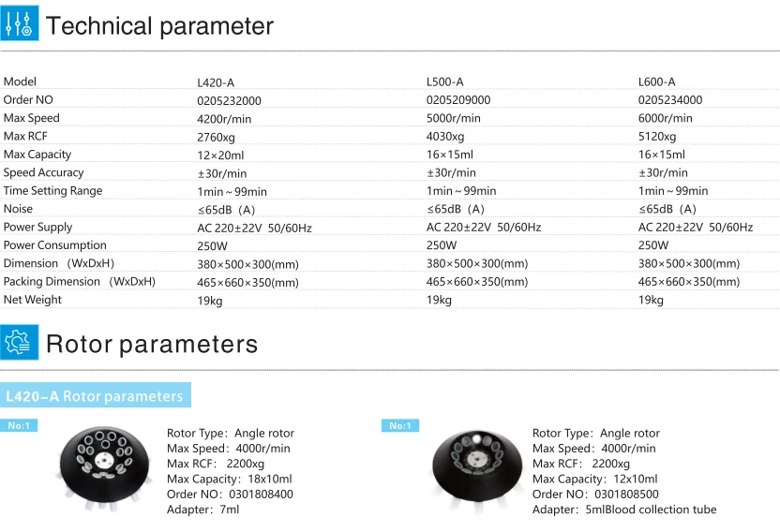Click the blue sliders icon beside Technical parameter
Image resolution: width=780 pixels, height=532 pixels.
(x=20, y=22)
